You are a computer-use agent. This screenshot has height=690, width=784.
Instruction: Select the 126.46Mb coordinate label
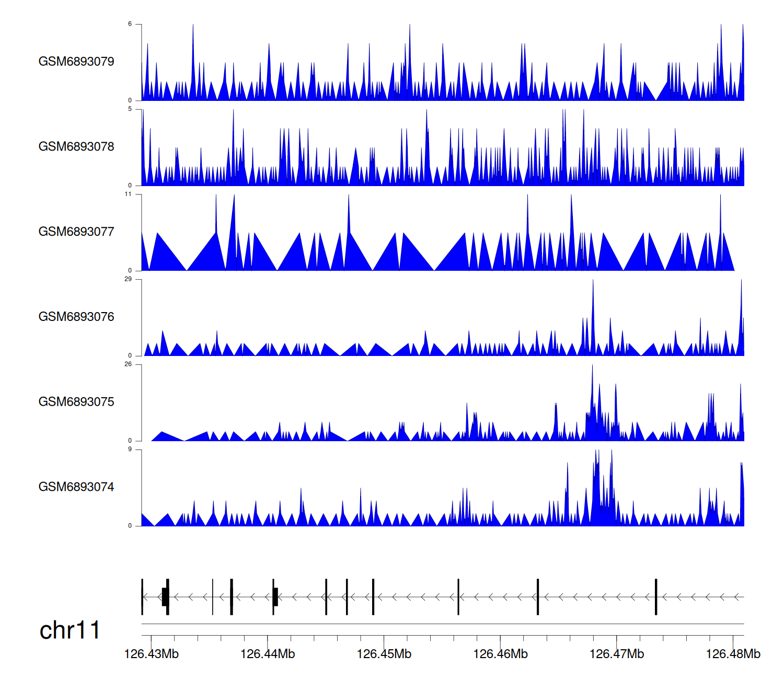pyautogui.click(x=500, y=654)
